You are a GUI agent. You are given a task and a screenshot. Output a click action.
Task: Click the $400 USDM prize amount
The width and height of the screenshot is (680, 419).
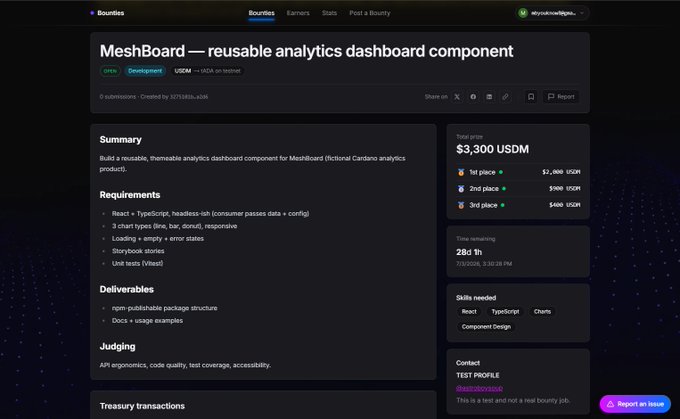pos(565,205)
